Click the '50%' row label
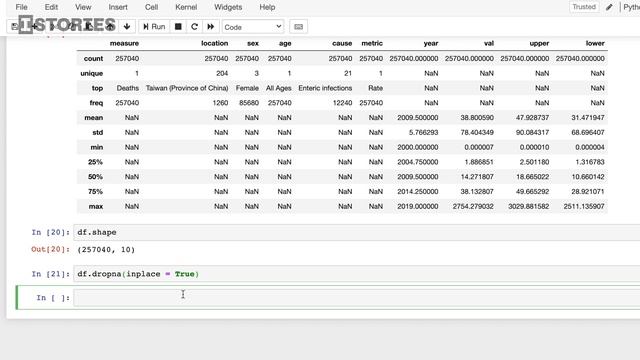The image size is (640, 360). (x=95, y=177)
